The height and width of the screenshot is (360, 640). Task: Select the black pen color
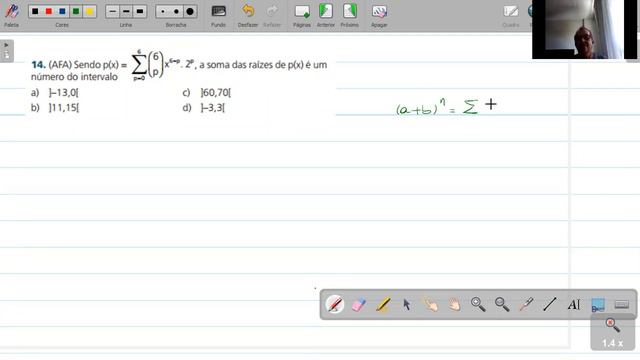tap(35, 11)
